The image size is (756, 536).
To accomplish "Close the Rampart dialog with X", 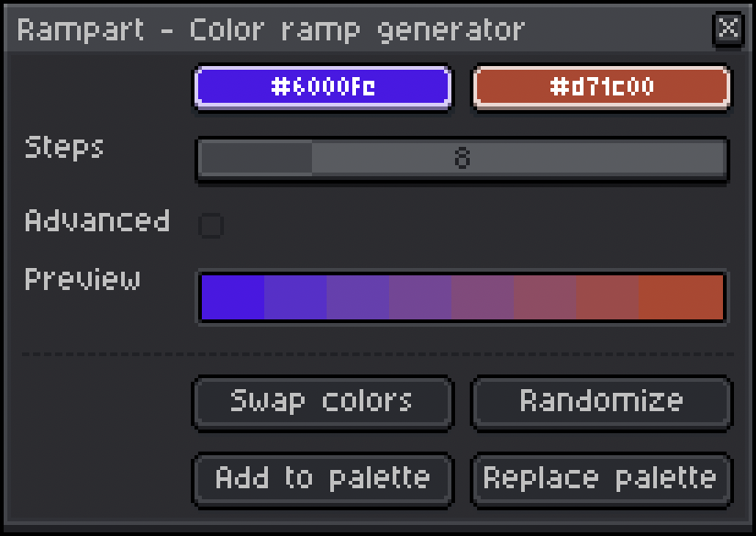I will coord(728,28).
